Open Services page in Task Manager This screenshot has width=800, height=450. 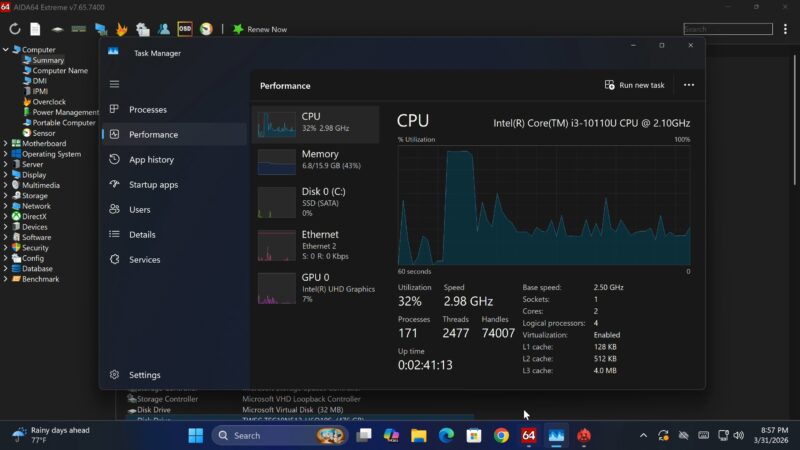coord(174,259)
